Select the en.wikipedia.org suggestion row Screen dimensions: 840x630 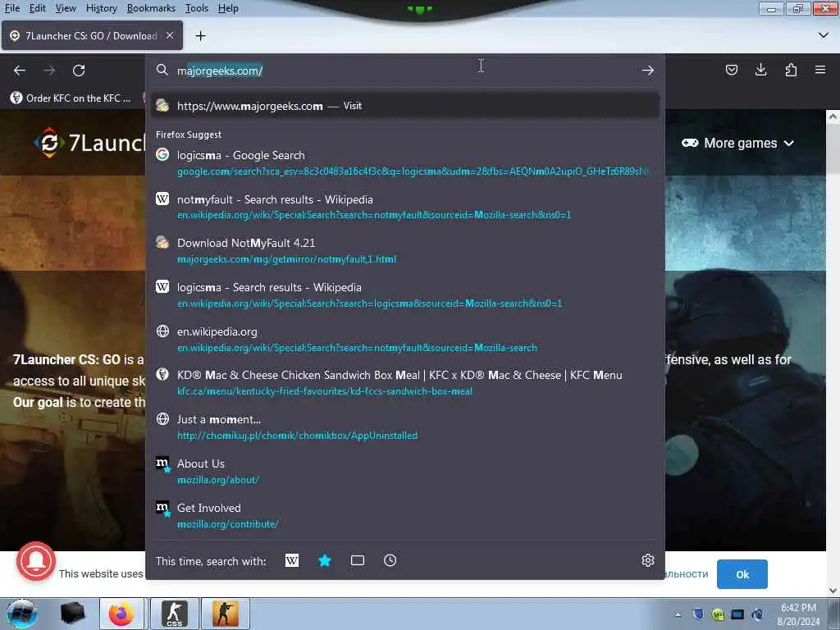click(405, 339)
